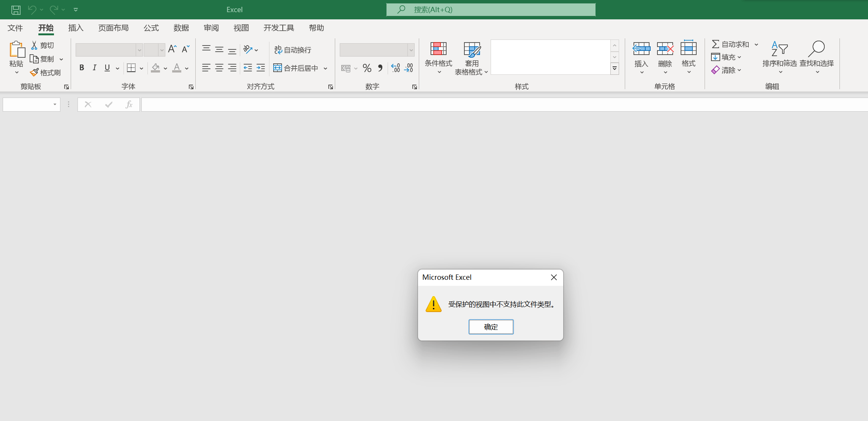Click the increase font size icon
The width and height of the screenshot is (868, 421).
(x=172, y=49)
